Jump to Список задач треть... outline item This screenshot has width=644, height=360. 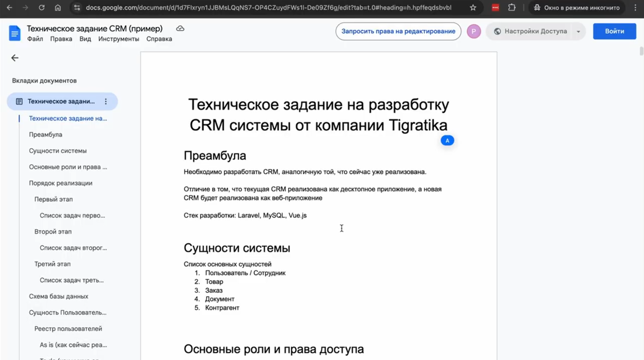(72, 280)
